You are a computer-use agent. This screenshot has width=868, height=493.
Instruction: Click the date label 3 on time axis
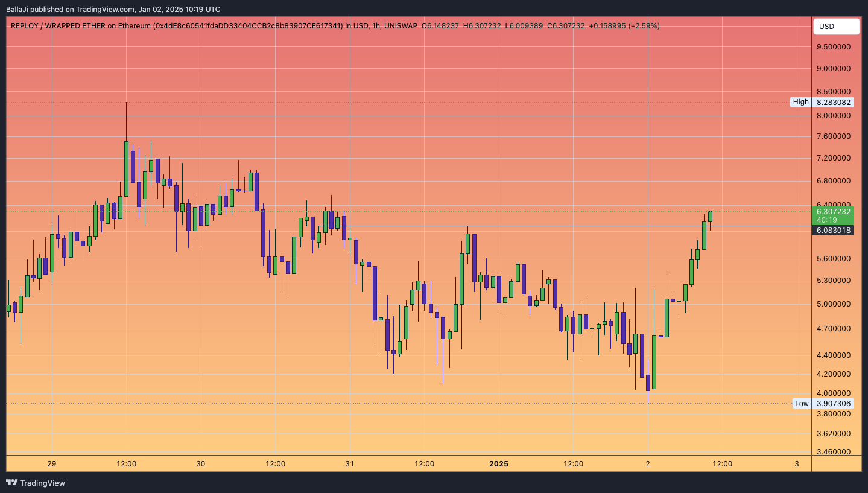point(797,464)
